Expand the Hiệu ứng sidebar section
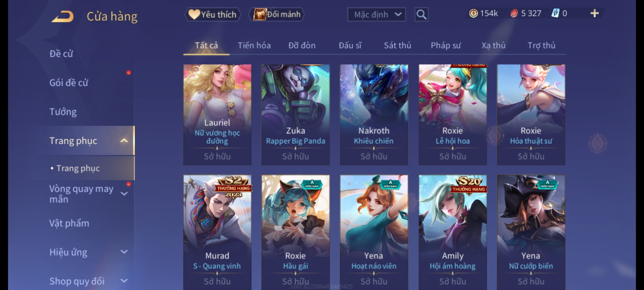Image resolution: width=644 pixels, height=290 pixels. click(x=124, y=252)
